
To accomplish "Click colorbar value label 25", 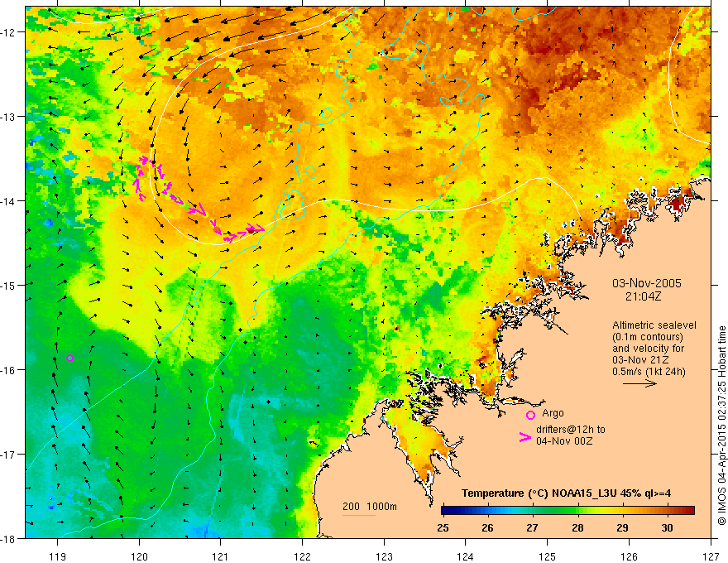I will click(443, 527).
